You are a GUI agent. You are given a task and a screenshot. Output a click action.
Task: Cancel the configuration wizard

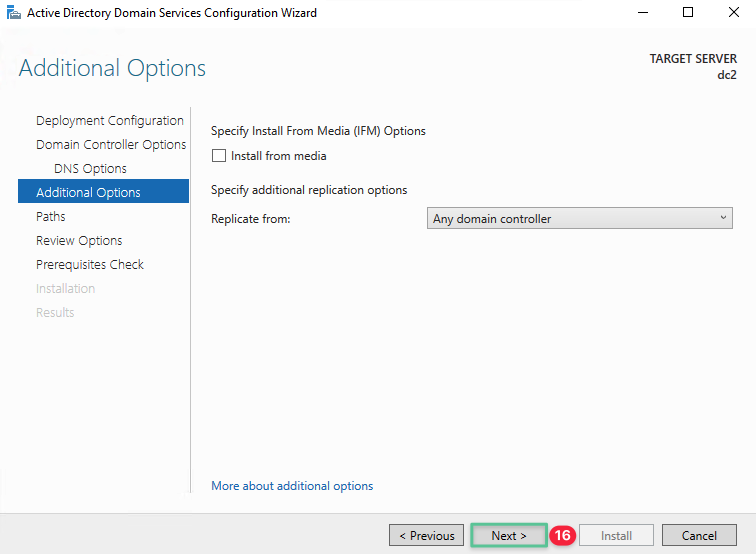(699, 536)
